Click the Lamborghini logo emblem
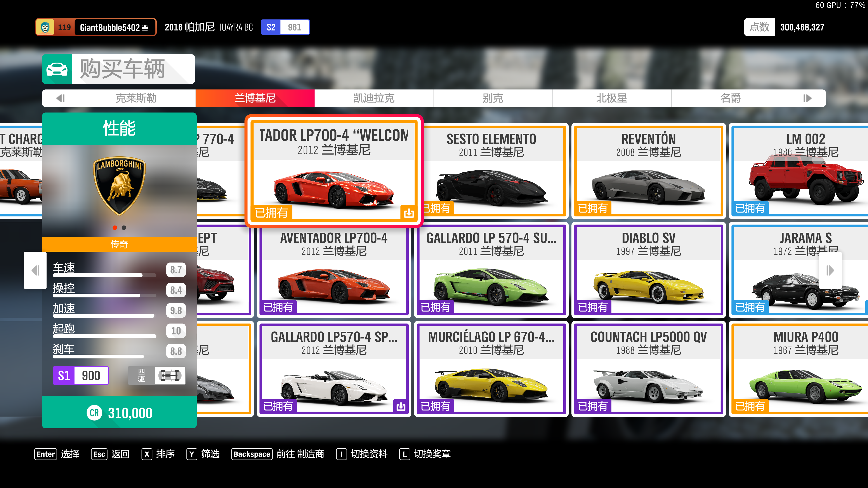 point(119,185)
